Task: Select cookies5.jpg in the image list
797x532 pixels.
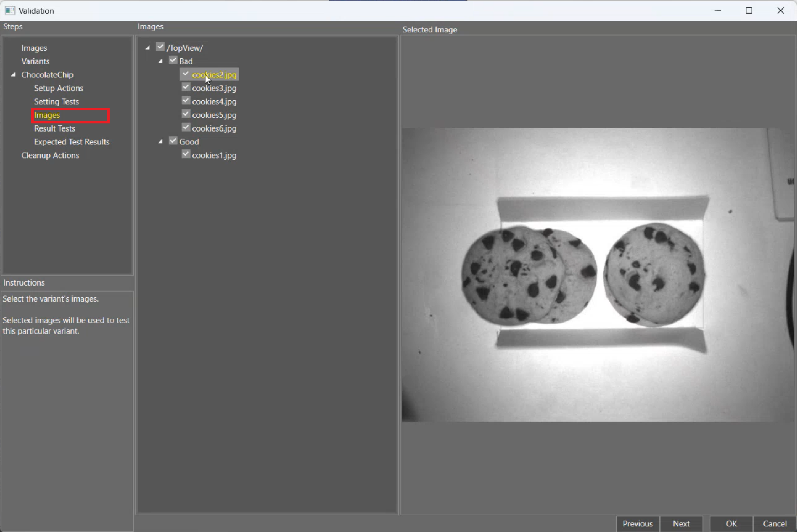Action: coord(214,115)
